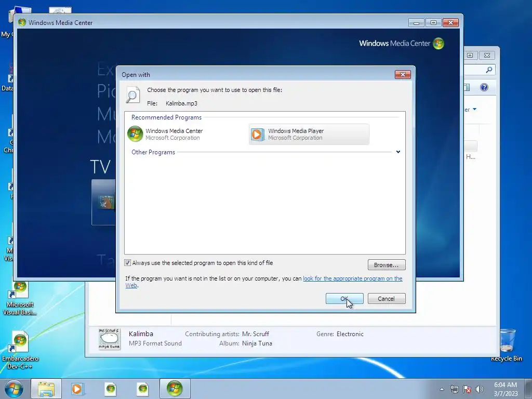Click the Explorer search magnifier icon

pos(489,70)
